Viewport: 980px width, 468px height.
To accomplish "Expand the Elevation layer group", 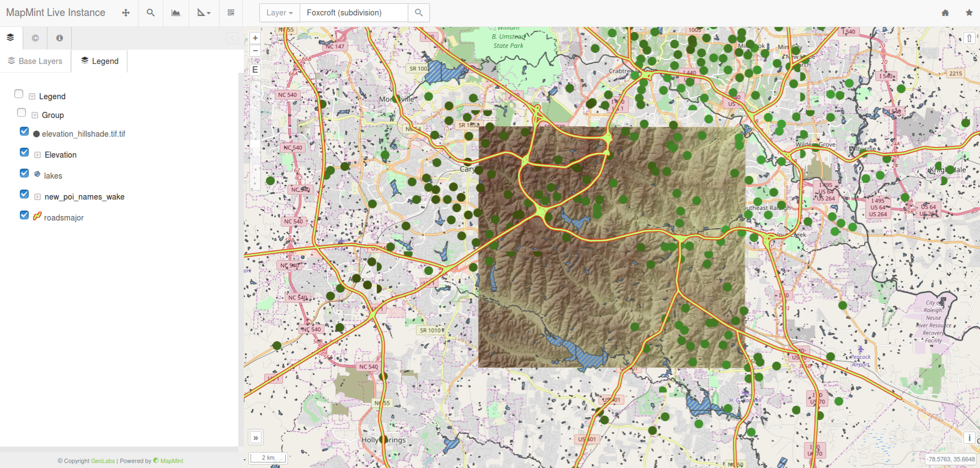I will tap(37, 155).
